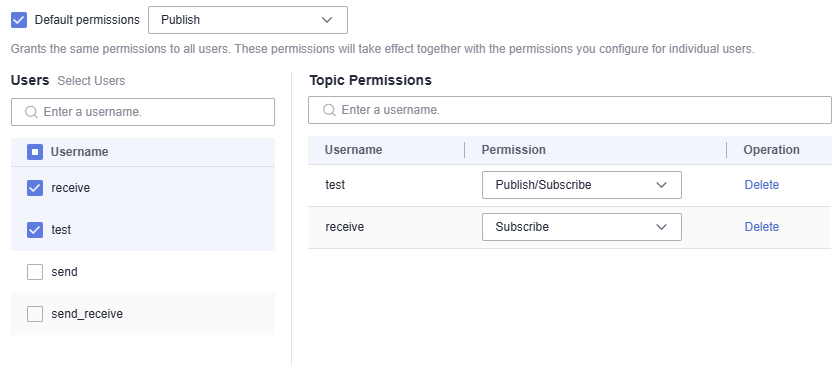Click the chevron arrow of Default permissions dropdown
Screen dimensions: 839x365
coord(327,20)
